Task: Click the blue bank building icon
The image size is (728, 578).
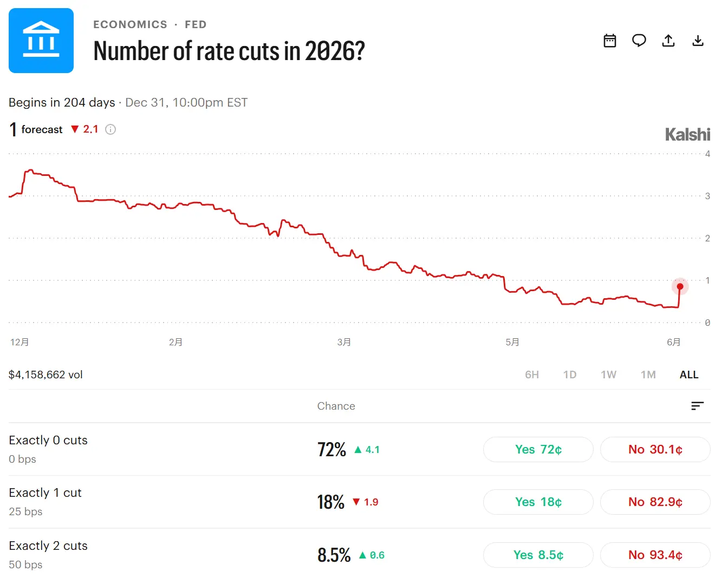Action: coord(41,41)
